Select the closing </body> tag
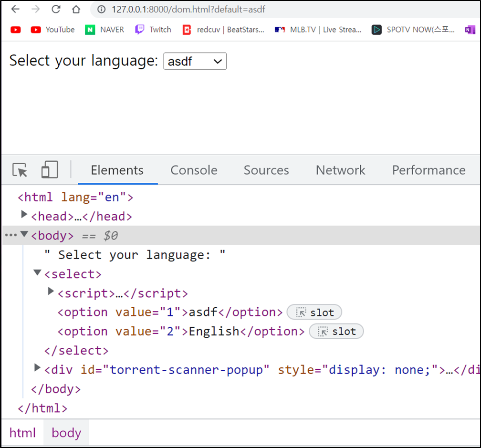This screenshot has width=481, height=448. (56, 389)
